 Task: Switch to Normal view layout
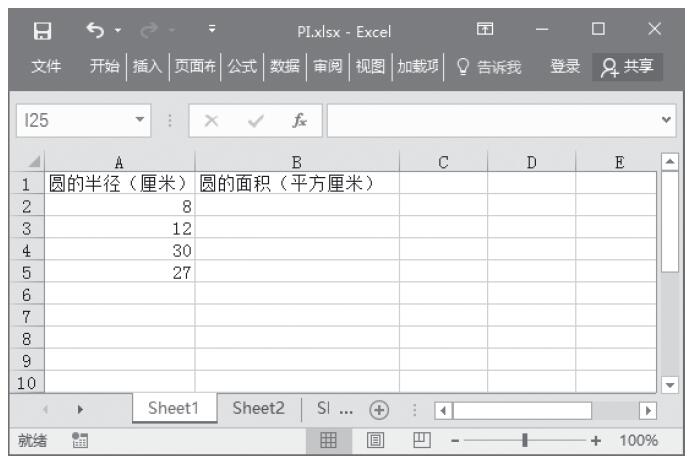click(327, 440)
